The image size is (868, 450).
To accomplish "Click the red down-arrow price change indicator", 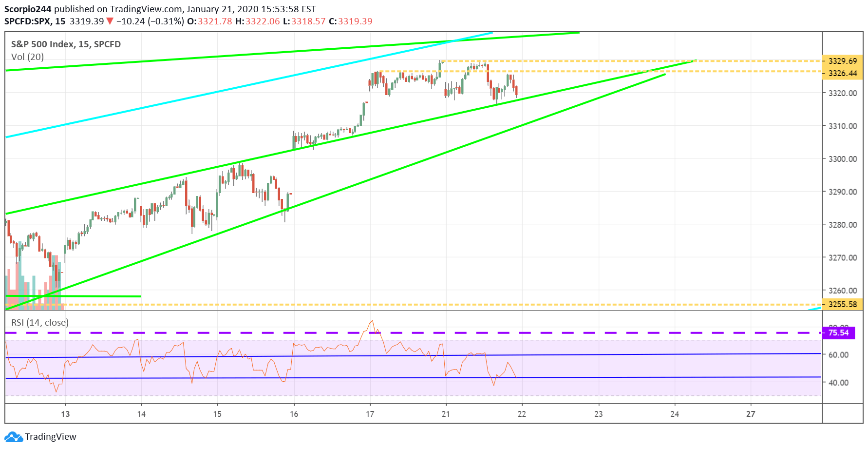I will click(110, 21).
